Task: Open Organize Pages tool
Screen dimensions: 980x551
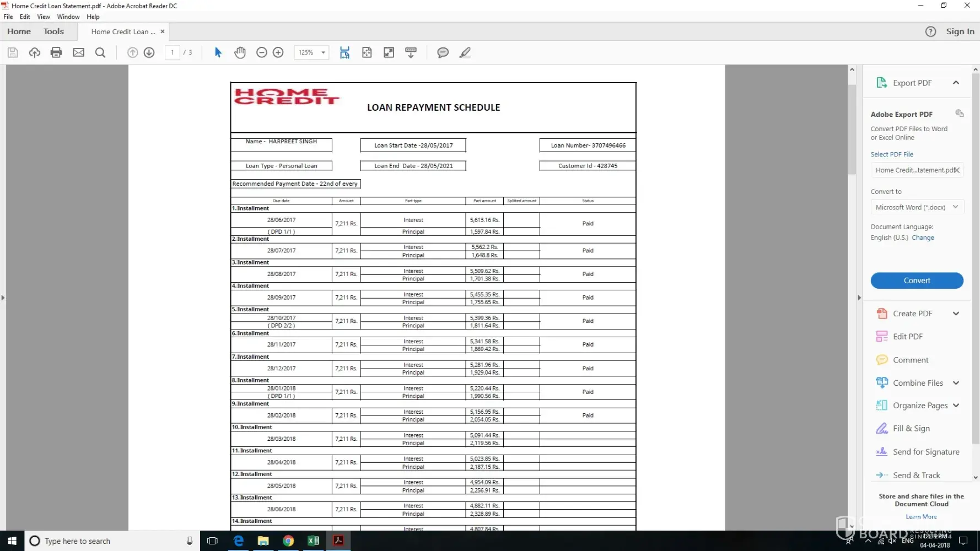Action: click(912, 406)
